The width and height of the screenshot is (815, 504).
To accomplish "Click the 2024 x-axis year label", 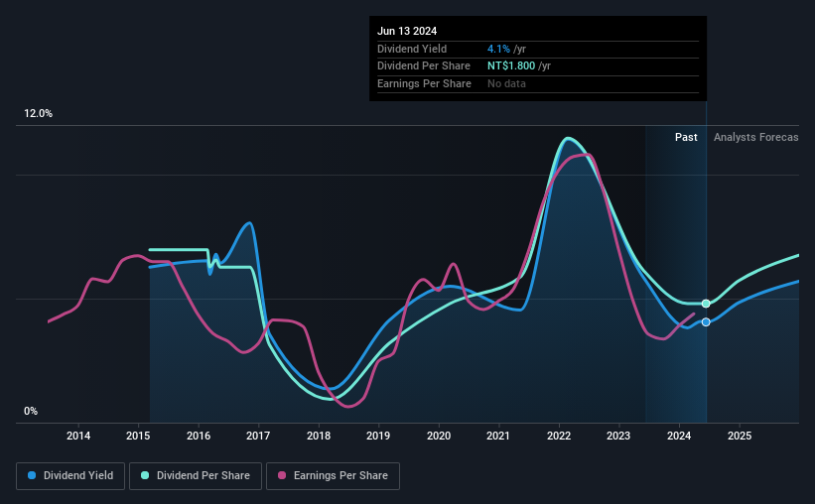I will (x=679, y=436).
